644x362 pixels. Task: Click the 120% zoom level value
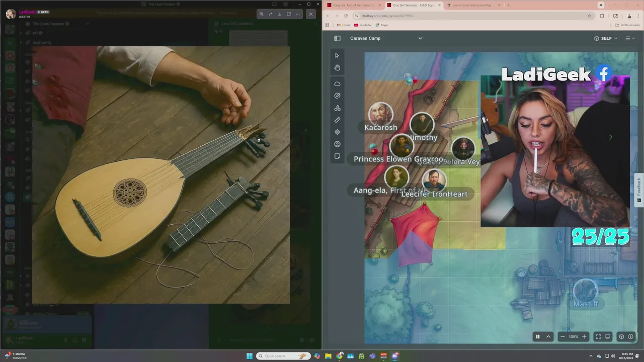click(574, 336)
